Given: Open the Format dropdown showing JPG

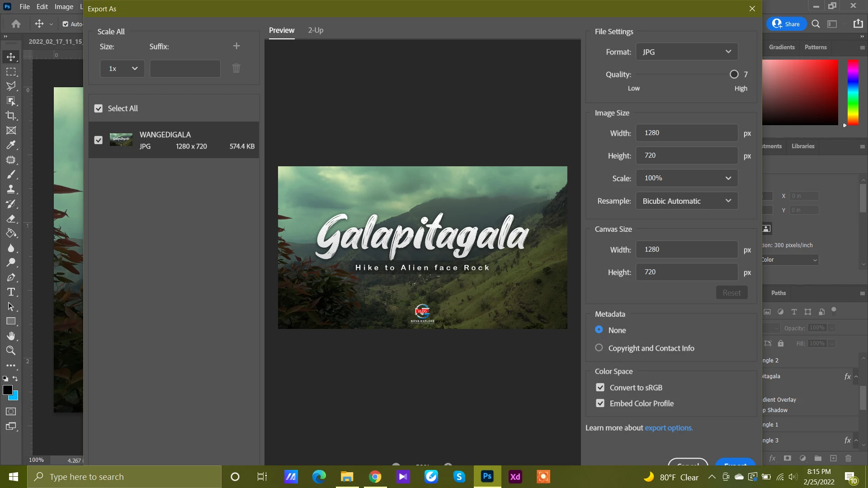Looking at the screenshot, I should [x=686, y=52].
